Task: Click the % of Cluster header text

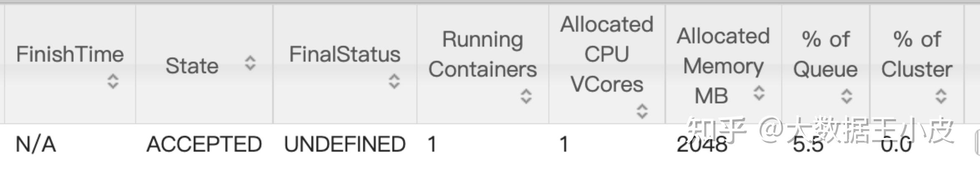Action: 917,54
